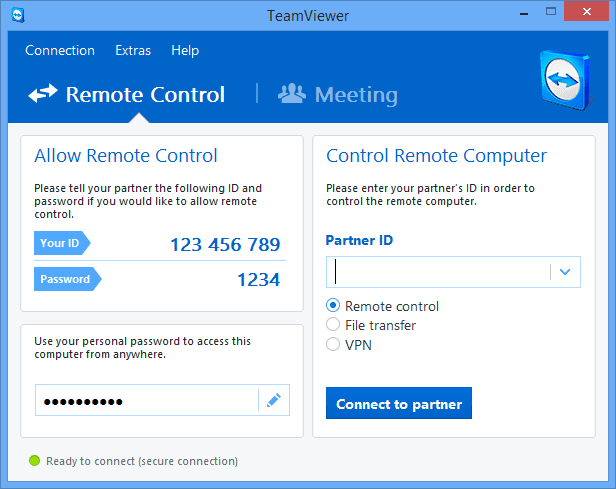Viewport: 616px width, 489px height.
Task: Click the Allow Remote Control heading
Action: 126,156
